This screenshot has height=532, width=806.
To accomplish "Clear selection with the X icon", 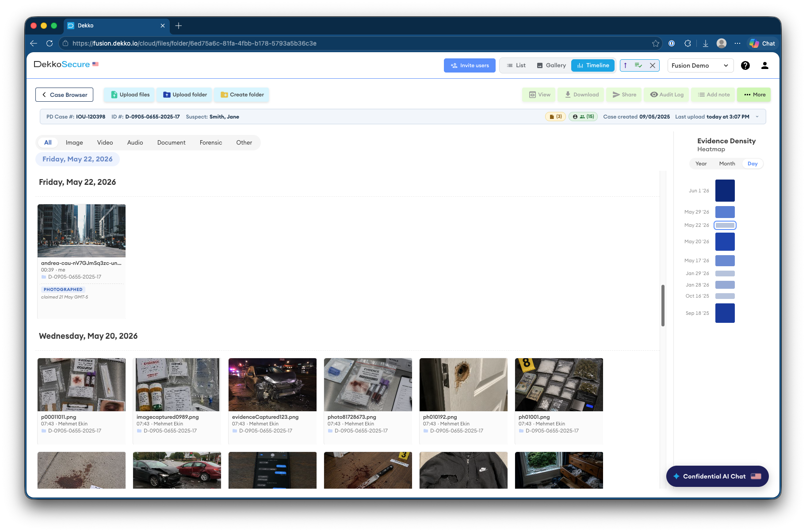I will [653, 65].
